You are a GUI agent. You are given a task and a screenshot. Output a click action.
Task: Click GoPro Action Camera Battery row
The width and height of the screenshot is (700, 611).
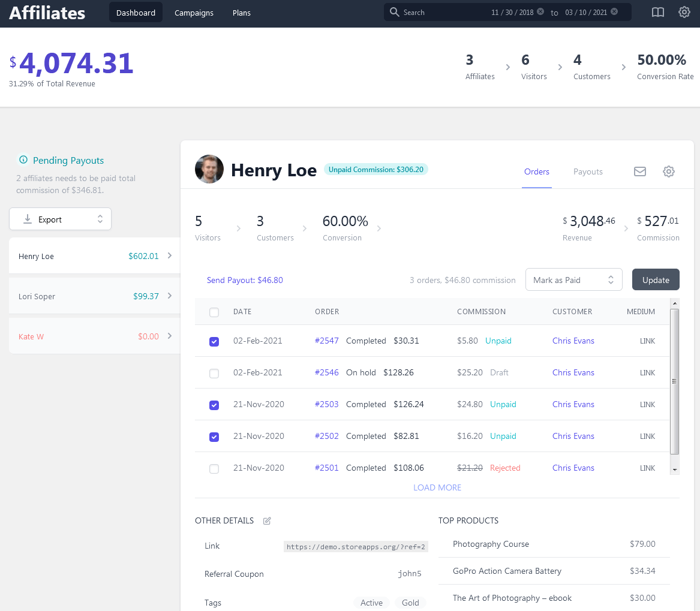tap(554, 571)
